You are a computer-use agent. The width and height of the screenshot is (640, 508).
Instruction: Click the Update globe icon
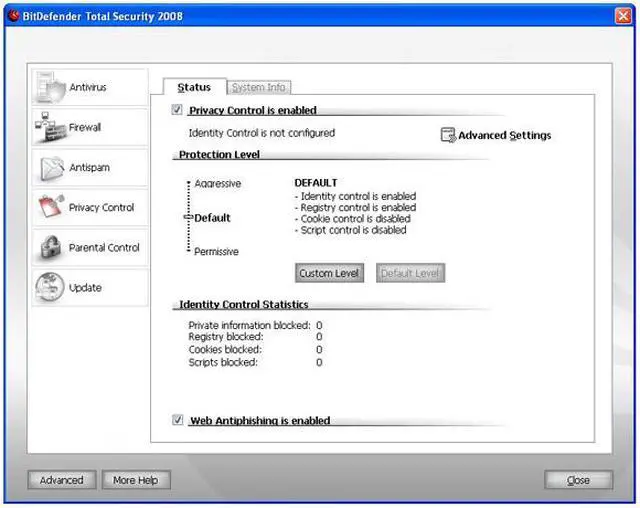pyautogui.click(x=51, y=288)
